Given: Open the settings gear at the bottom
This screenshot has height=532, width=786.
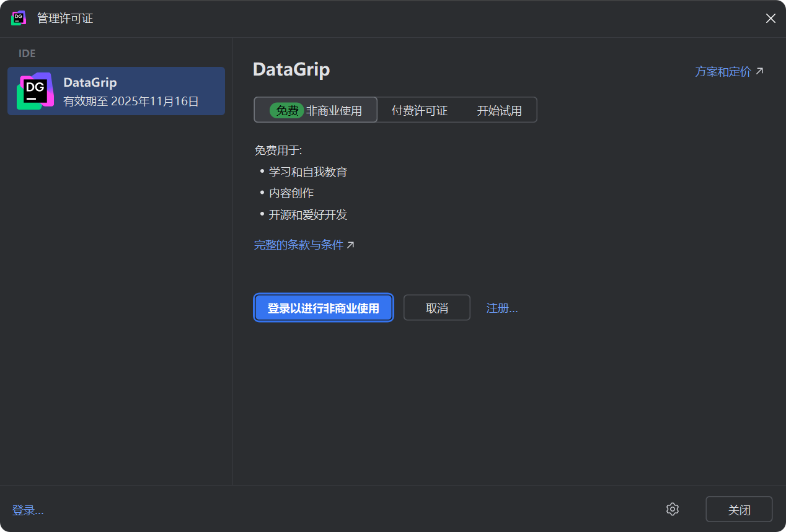Looking at the screenshot, I should pos(673,509).
